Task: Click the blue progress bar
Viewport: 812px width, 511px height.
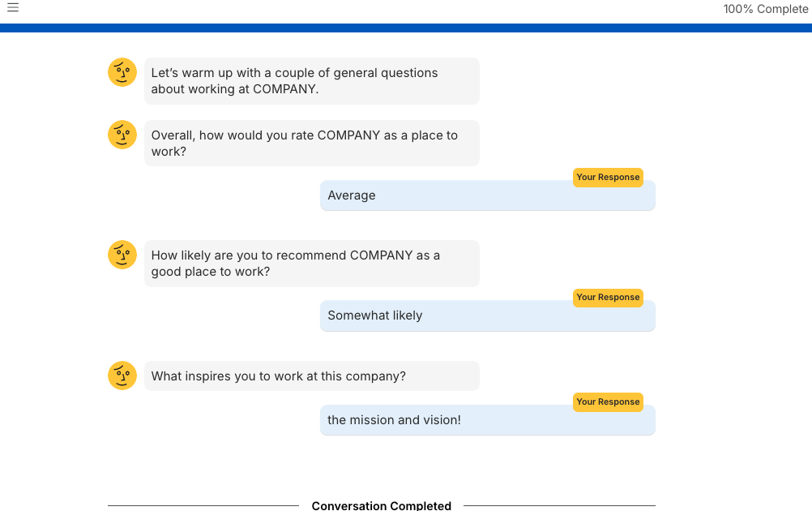Action: pos(406,28)
